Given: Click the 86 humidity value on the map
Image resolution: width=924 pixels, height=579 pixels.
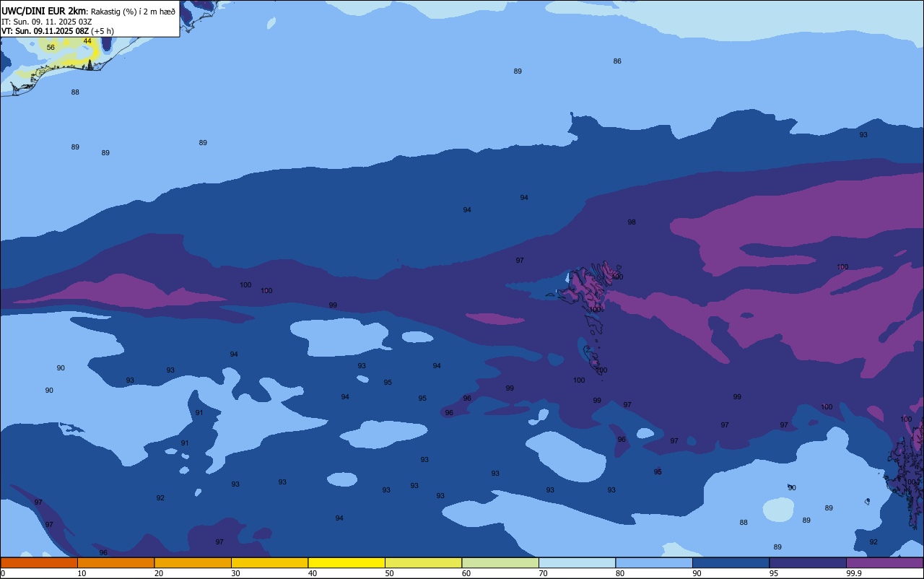Looking at the screenshot, I should [617, 61].
